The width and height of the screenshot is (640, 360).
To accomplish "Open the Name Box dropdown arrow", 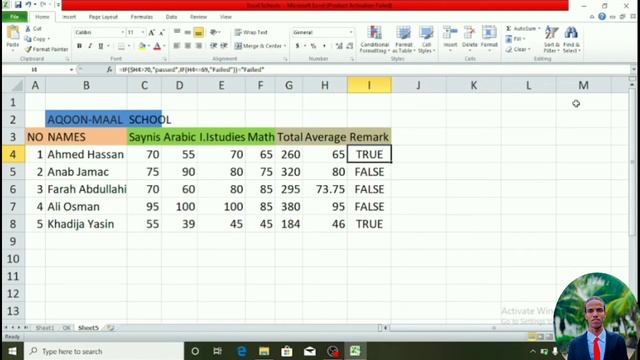I will pyautogui.click(x=71, y=70).
